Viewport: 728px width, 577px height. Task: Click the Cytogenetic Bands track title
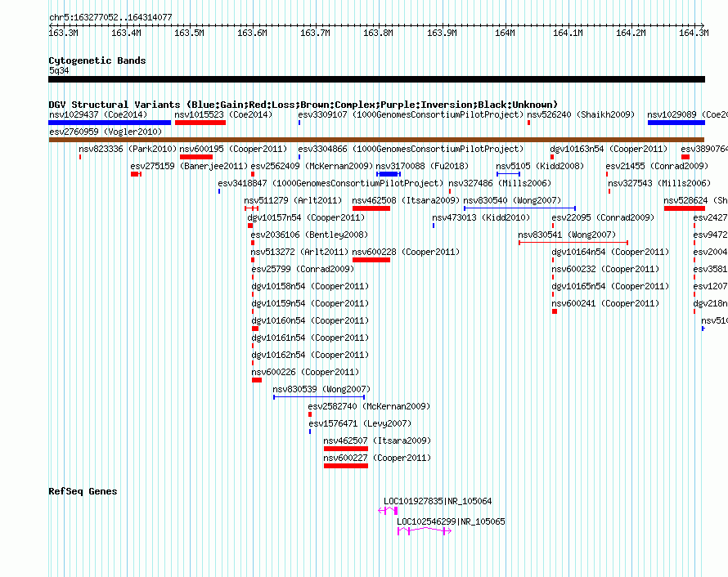pyautogui.click(x=97, y=60)
